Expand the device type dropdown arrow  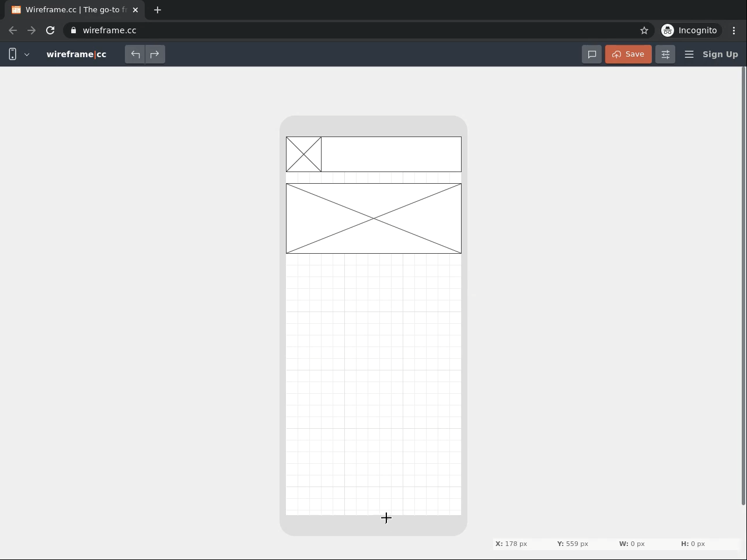[27, 54]
